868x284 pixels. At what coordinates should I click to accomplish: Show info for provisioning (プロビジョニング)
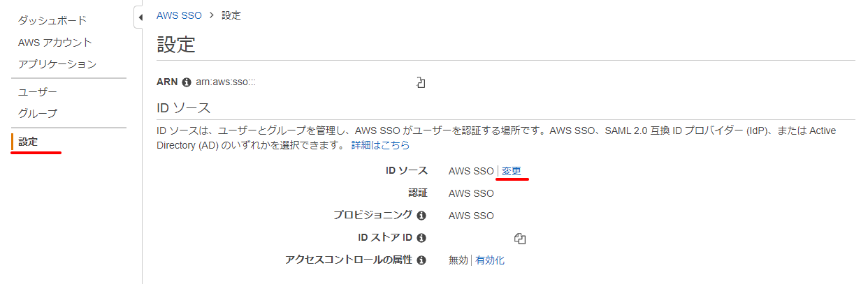[421, 216]
